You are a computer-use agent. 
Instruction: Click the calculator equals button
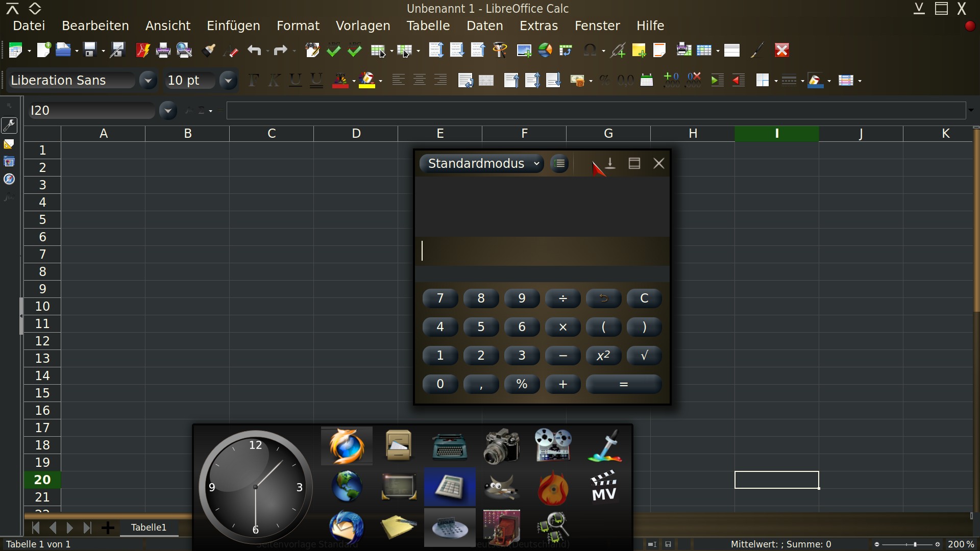click(x=624, y=384)
